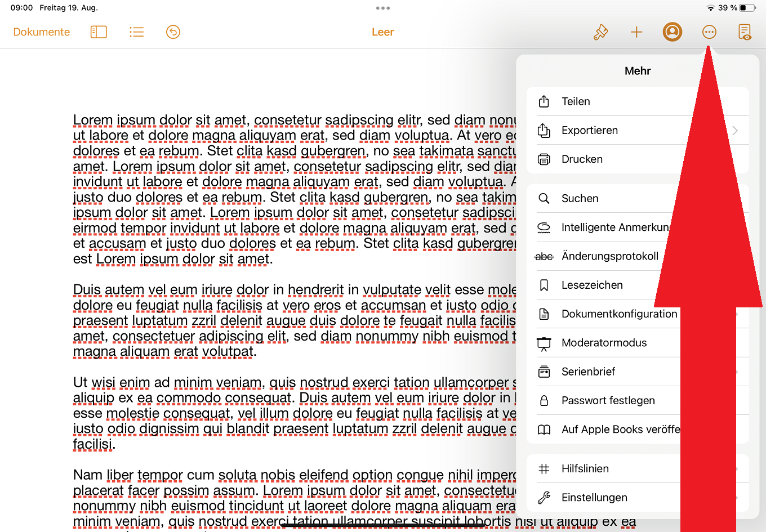This screenshot has width=766, height=532.
Task: Tap the lone word 'facilisi.' in document
Action: [x=94, y=444]
